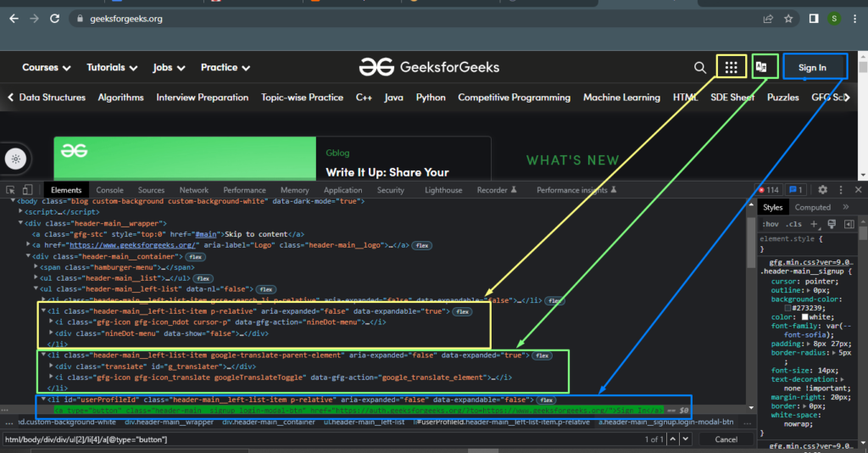This screenshot has width=868, height=453.
Task: Activate the inspect element picker icon
Action: (11, 191)
